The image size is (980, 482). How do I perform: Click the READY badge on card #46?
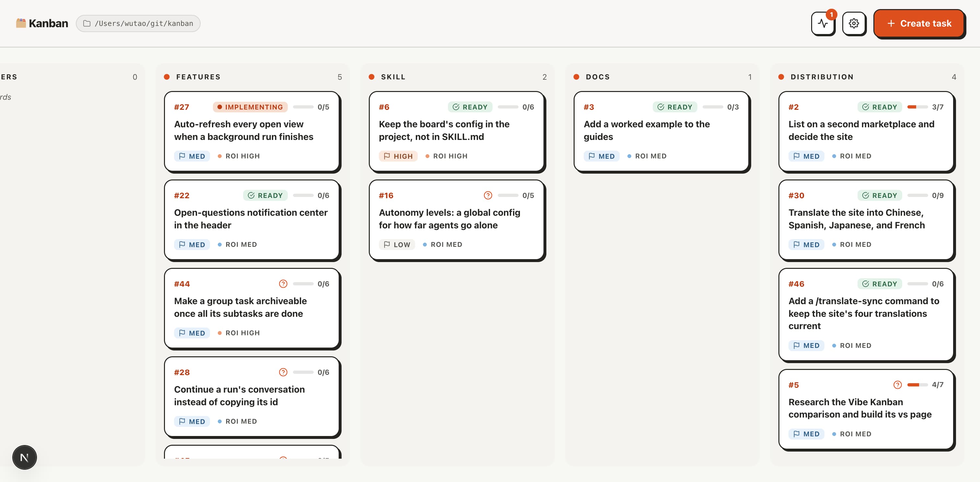click(x=880, y=284)
